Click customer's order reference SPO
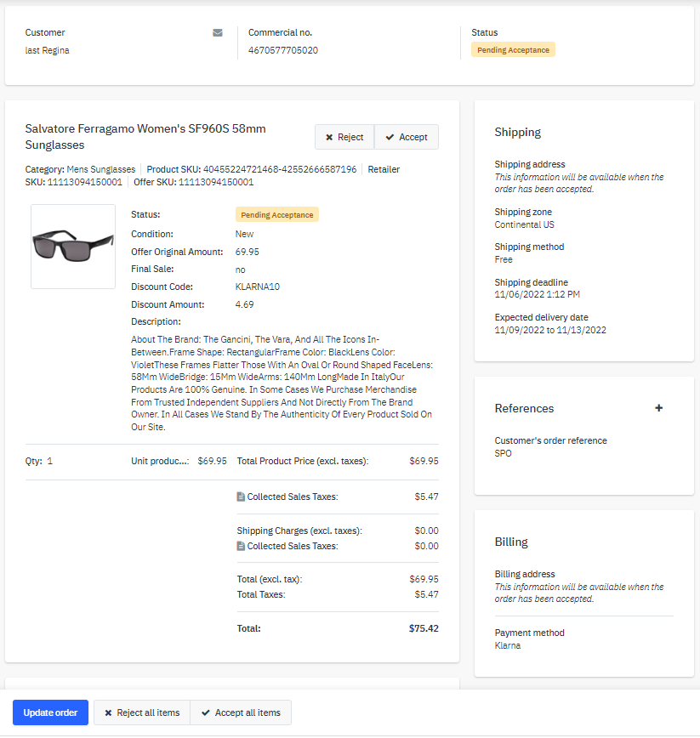 [x=503, y=453]
